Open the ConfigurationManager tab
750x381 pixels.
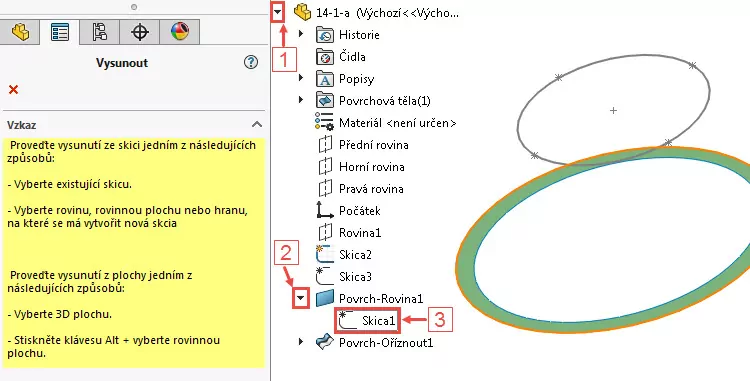click(x=99, y=33)
